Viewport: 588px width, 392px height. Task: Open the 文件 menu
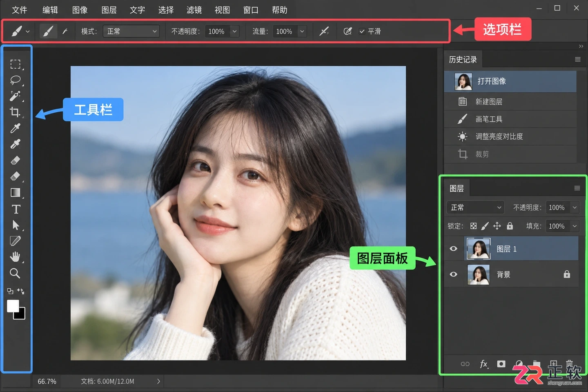[19, 10]
